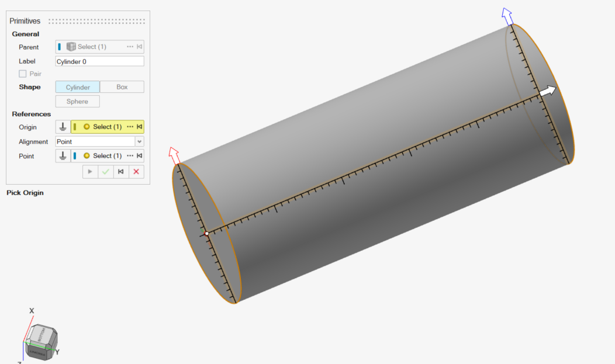Open the Point selector ellipsis options
The image size is (615, 364).
130,156
